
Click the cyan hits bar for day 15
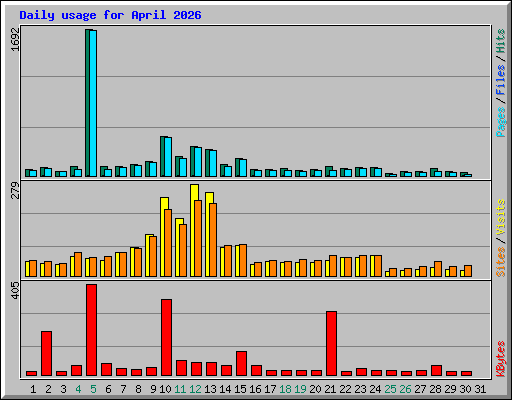click(243, 168)
